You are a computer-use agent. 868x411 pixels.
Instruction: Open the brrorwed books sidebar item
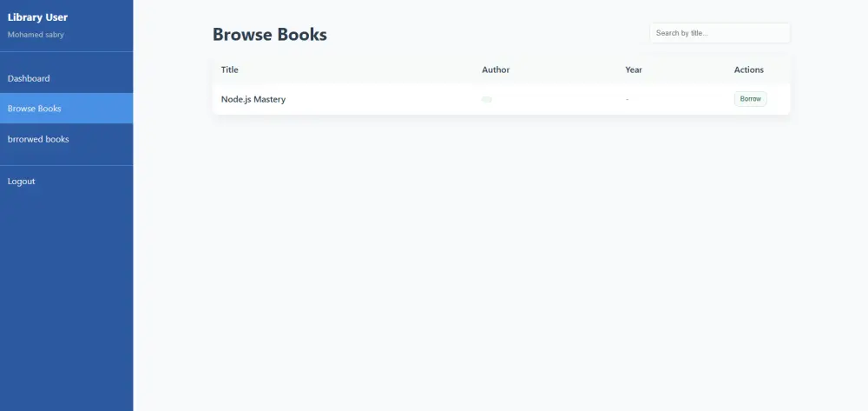coord(67,139)
